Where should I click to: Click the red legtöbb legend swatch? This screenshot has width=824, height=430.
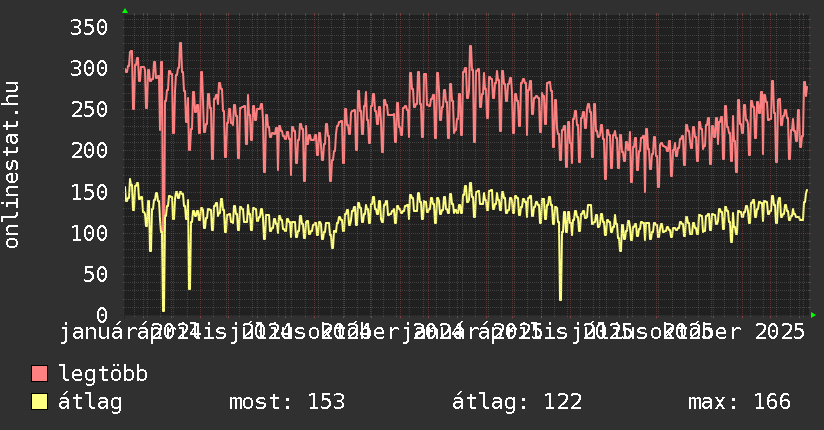click(40, 374)
